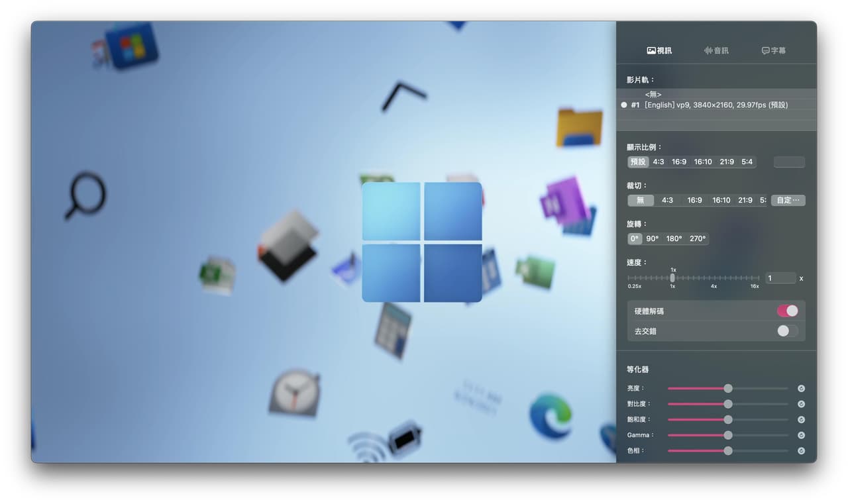Set 旋轉 rotation to 0°
Screen dimensions: 848x504
635,238
